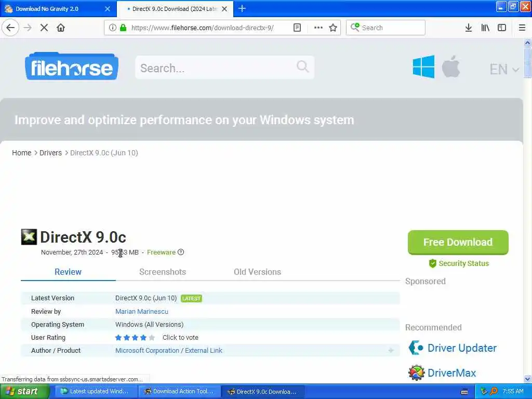532x399 pixels.
Task: Open the DriverMax recommendation
Action: point(451,373)
